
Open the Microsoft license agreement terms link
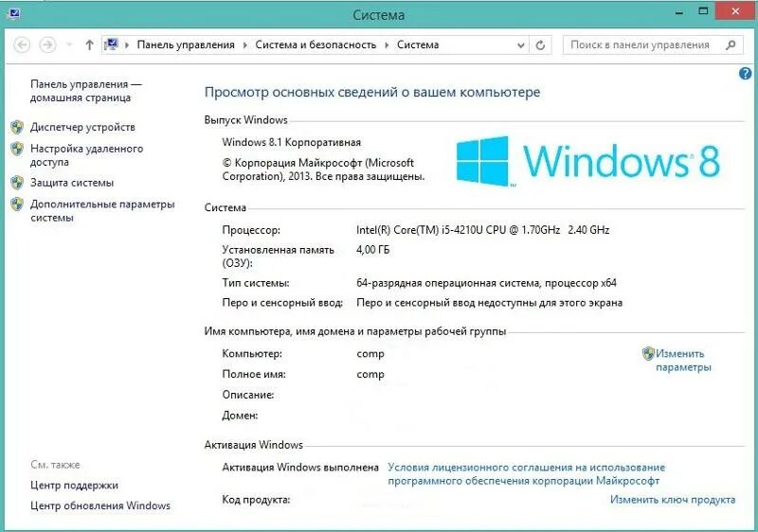click(x=526, y=474)
